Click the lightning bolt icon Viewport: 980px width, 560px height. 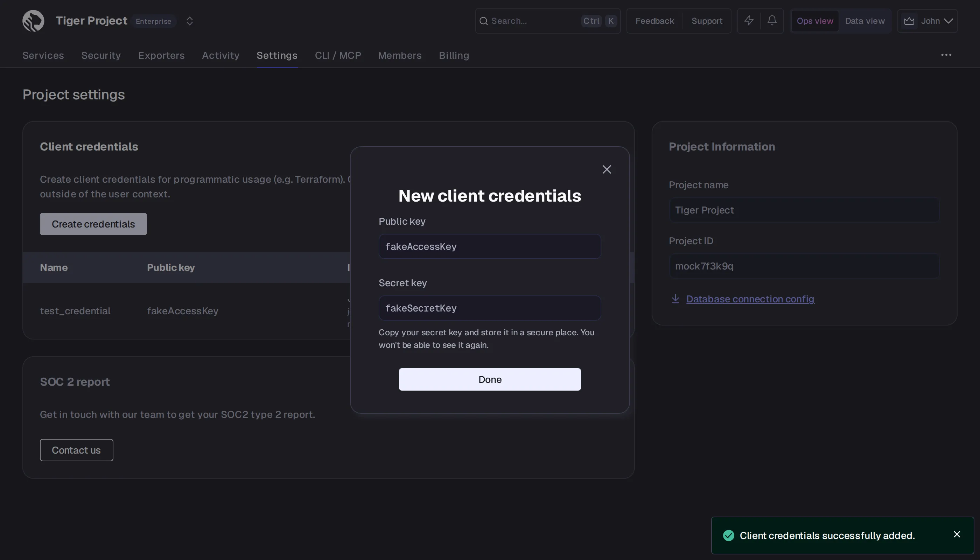tap(748, 21)
